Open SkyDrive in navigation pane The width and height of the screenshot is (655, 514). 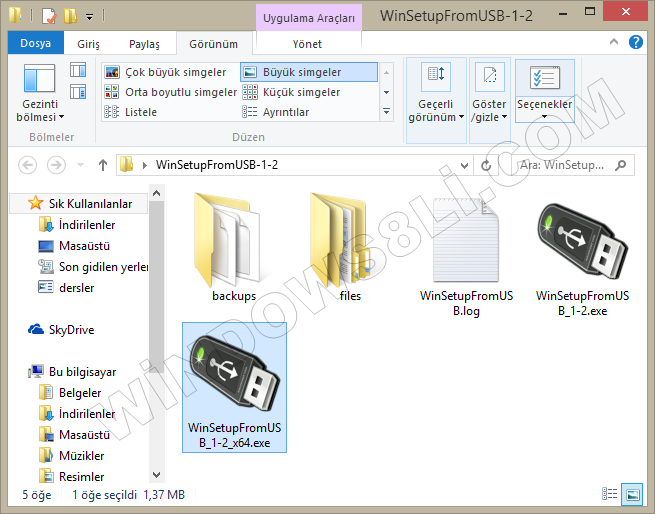pyautogui.click(x=71, y=330)
